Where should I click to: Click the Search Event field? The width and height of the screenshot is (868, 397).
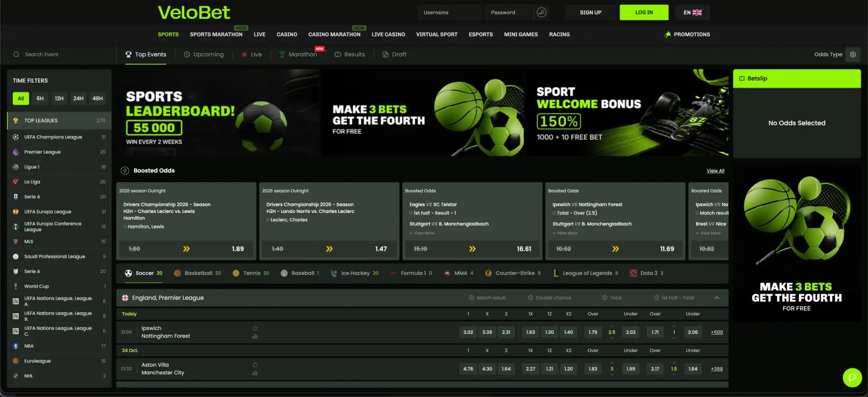(x=62, y=54)
